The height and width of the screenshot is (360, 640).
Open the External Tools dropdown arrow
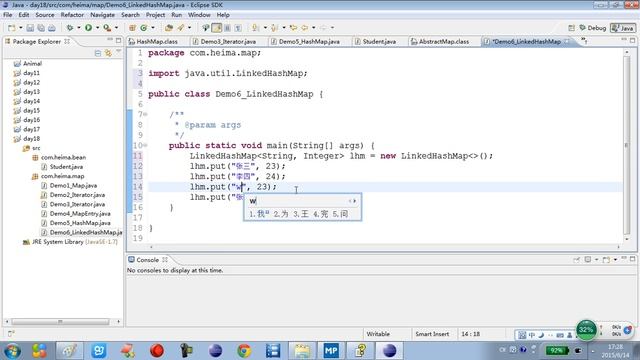(116, 28)
